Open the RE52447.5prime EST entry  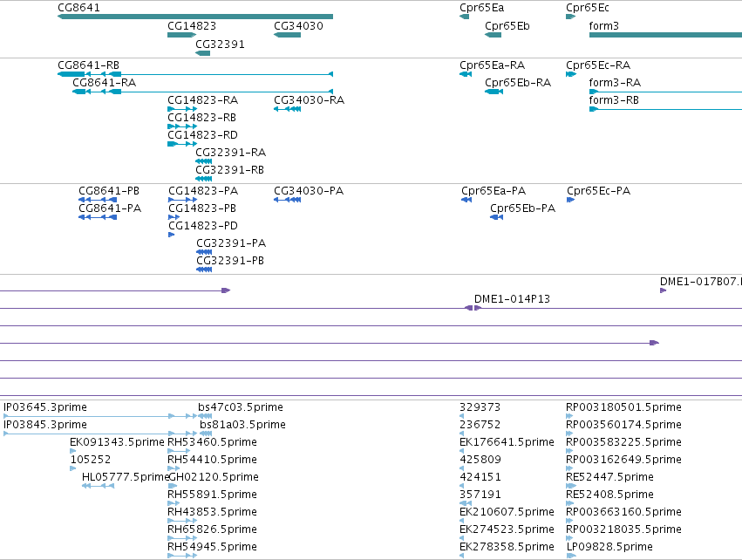tap(609, 478)
